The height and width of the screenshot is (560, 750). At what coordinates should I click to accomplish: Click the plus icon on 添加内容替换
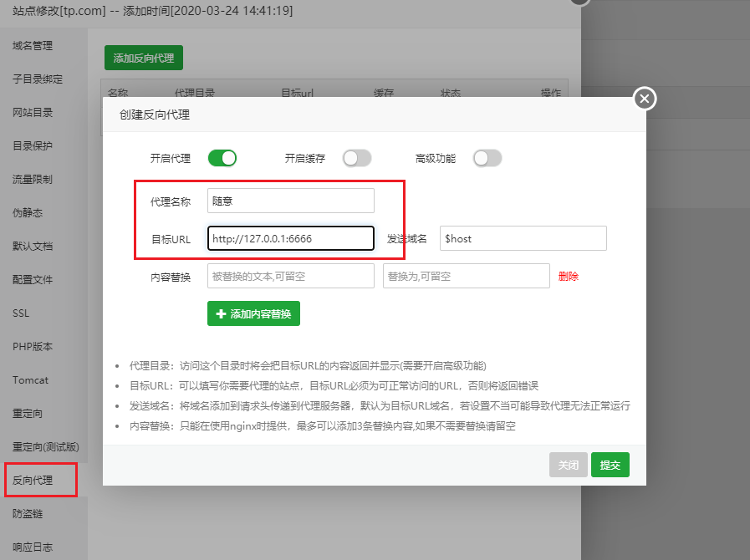click(221, 313)
